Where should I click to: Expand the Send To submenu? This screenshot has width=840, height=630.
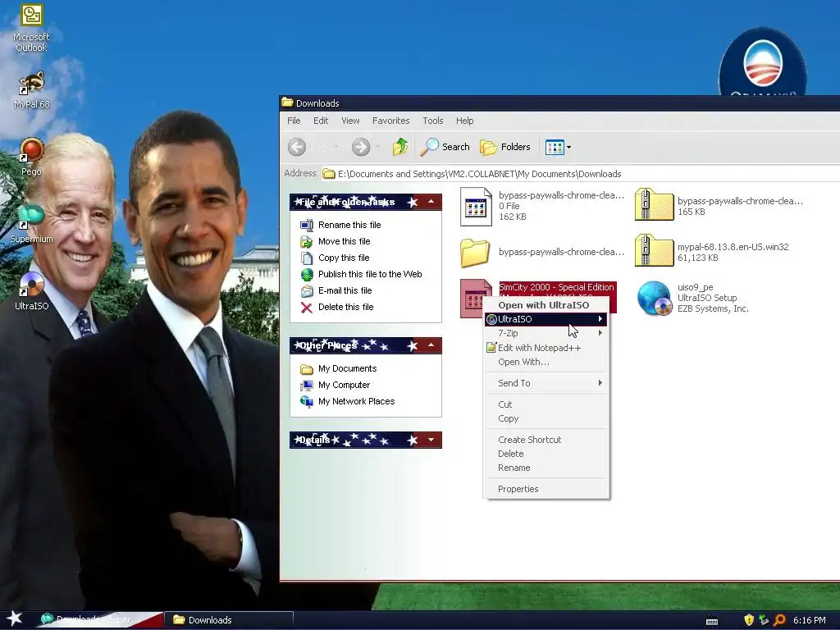pyautogui.click(x=546, y=383)
